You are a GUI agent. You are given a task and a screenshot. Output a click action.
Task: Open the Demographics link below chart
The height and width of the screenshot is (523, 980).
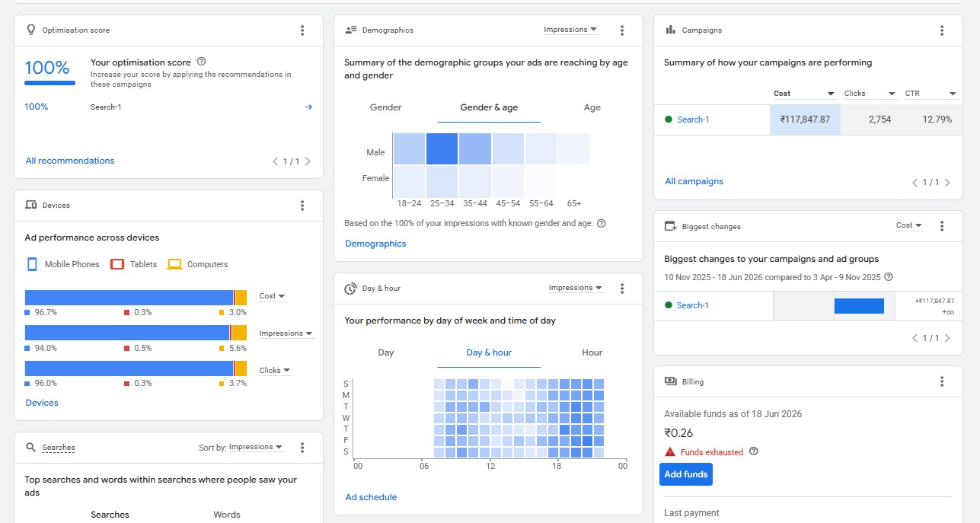tap(375, 244)
